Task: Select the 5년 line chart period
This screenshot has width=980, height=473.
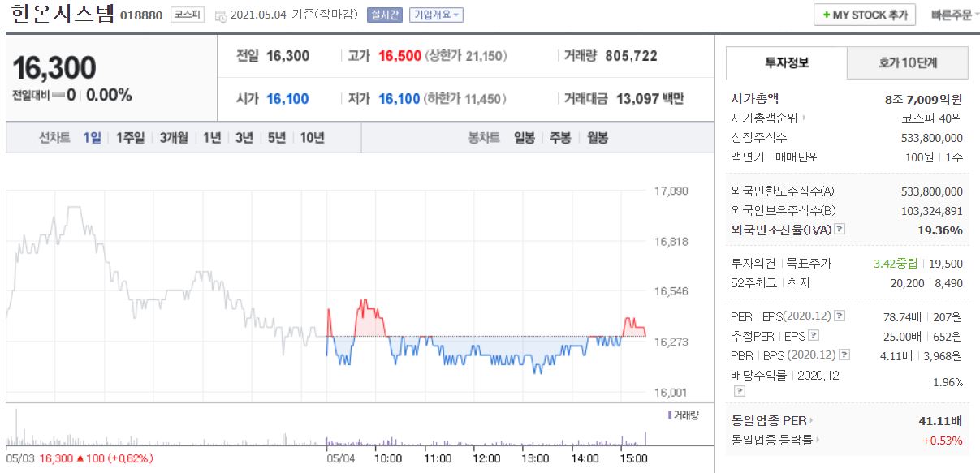Action: pyautogui.click(x=277, y=138)
